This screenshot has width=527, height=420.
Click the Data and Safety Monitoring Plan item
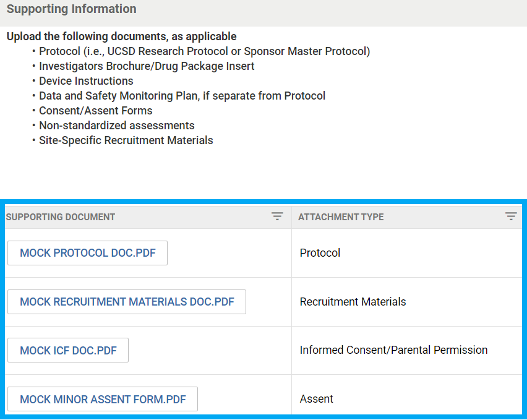click(182, 96)
